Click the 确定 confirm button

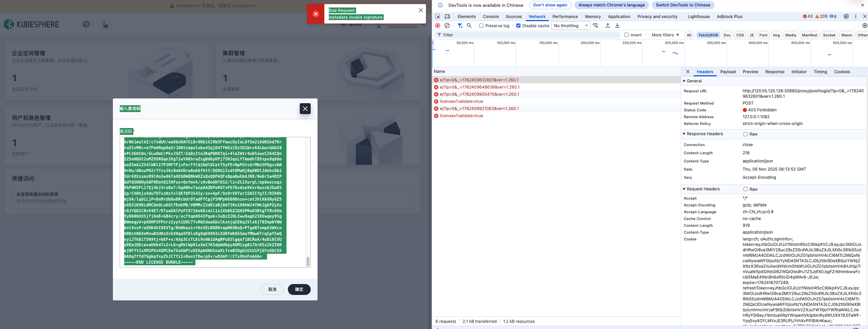(x=299, y=289)
